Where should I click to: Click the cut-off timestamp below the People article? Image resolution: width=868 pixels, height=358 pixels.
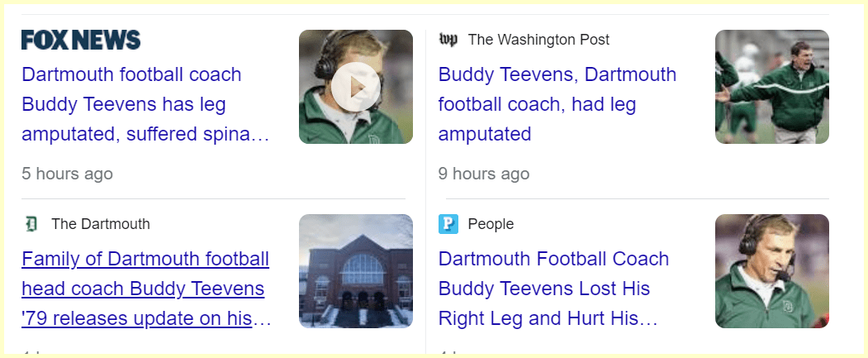coord(449,354)
